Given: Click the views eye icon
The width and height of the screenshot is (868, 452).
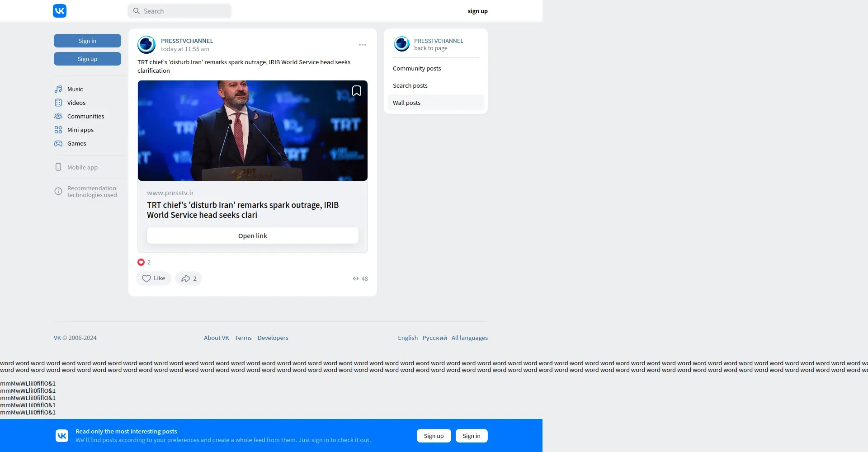Looking at the screenshot, I should pyautogui.click(x=356, y=278).
